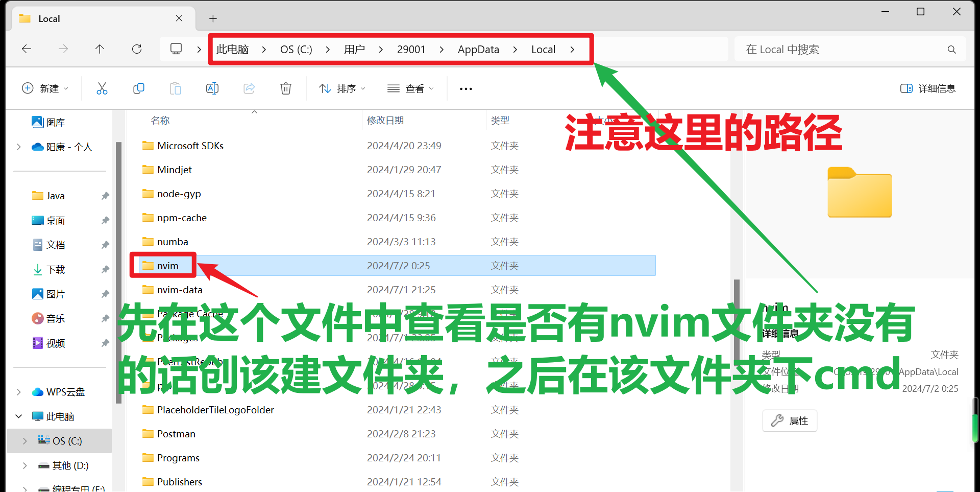Viewport: 980px width, 492px height.
Task: Cut the selected nvim folder
Action: (x=102, y=88)
